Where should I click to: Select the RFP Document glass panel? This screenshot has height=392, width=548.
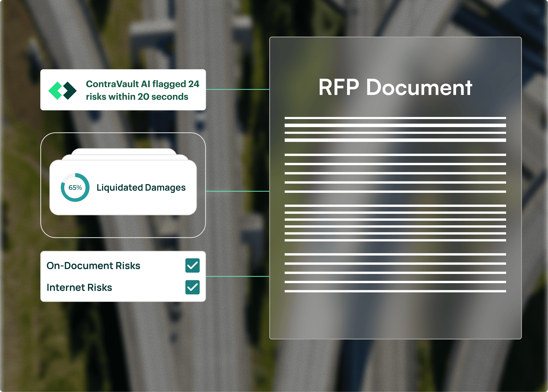click(396, 188)
